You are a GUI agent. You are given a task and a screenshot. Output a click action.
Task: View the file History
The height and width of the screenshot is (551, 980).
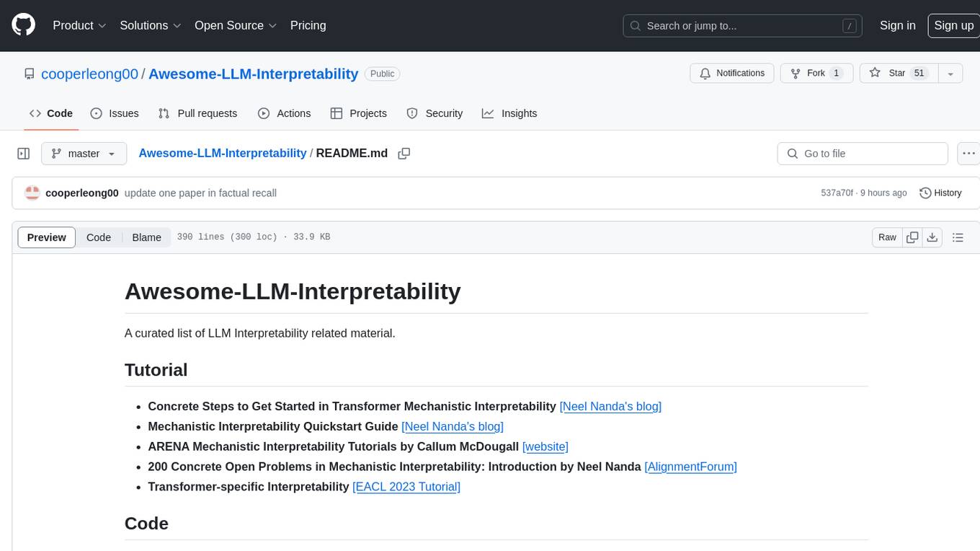click(941, 193)
